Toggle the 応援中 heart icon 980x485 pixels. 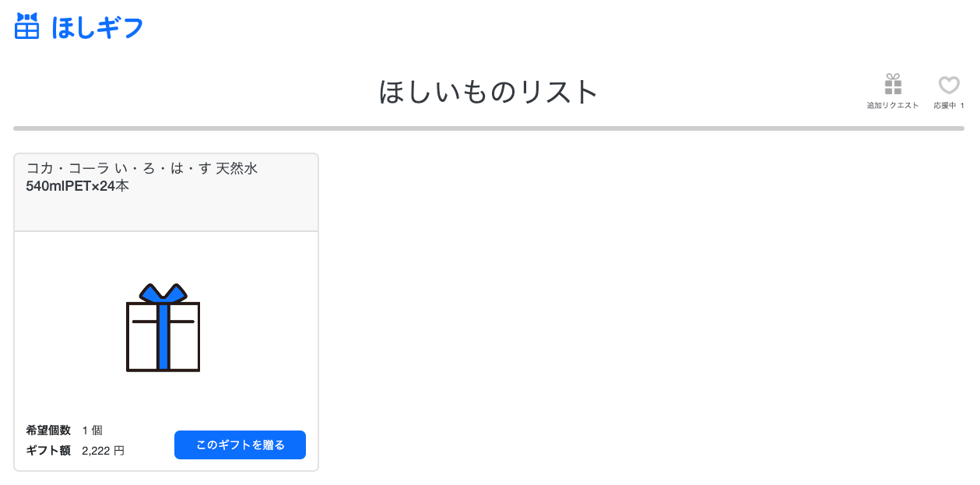pos(949,85)
